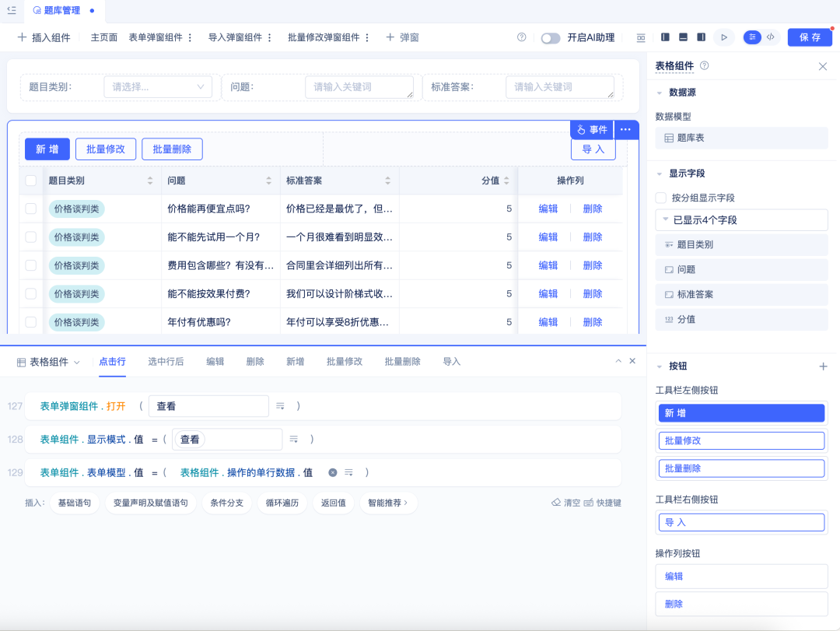Switch to the 选中行后 event tab
Viewport: 840px width, 631px height.
click(x=166, y=362)
